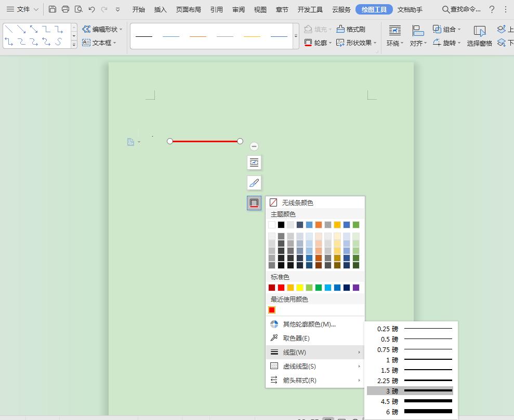Select the 4.5 磅 line weight

click(410, 401)
